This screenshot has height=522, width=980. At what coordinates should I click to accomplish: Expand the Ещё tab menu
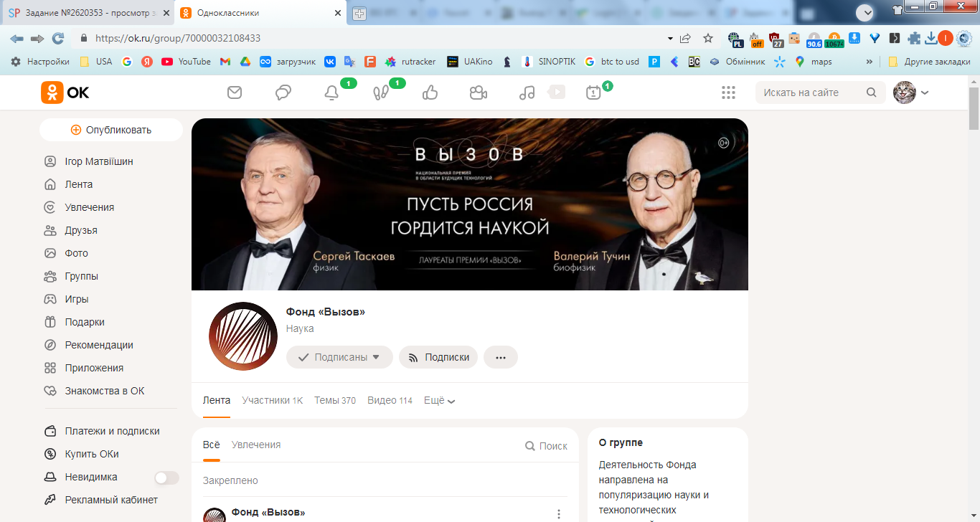[x=440, y=401]
